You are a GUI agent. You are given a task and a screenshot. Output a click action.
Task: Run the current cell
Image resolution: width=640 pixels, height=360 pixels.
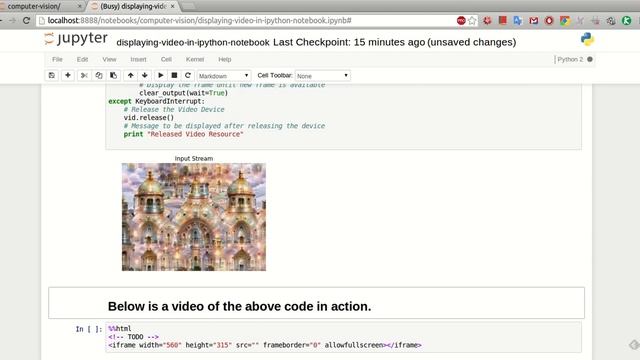(x=160, y=76)
